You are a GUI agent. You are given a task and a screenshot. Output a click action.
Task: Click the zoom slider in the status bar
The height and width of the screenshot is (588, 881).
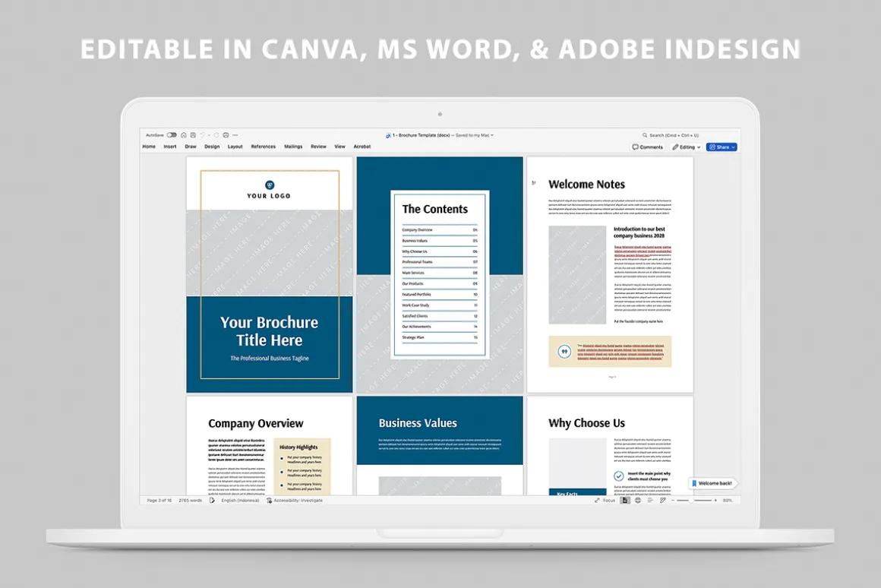point(694,501)
